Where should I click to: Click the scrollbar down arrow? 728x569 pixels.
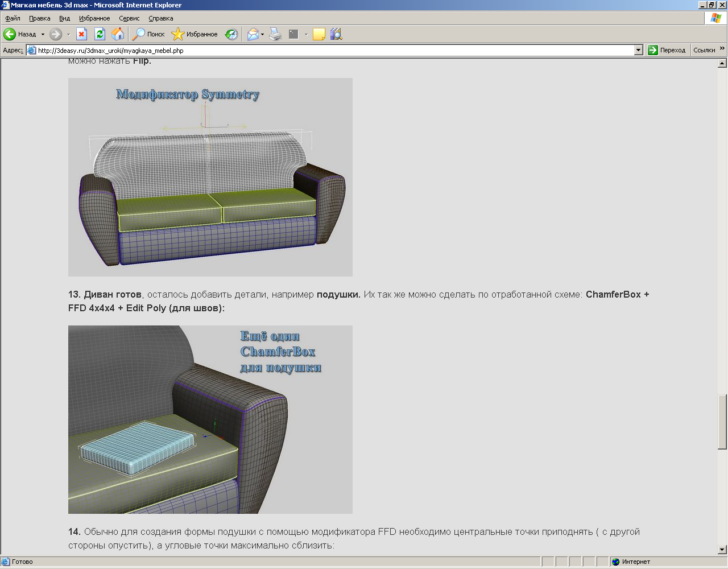722,550
